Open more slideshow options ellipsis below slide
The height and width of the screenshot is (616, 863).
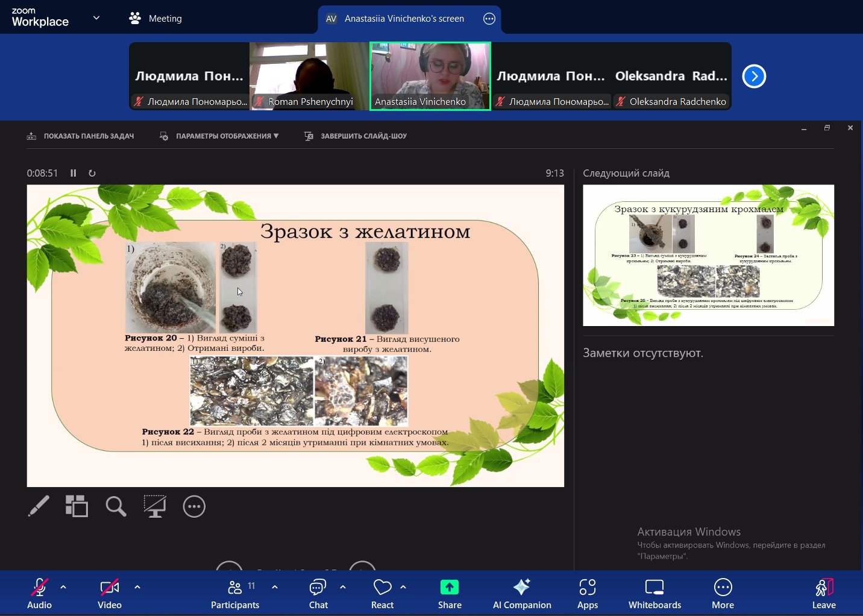coord(194,506)
